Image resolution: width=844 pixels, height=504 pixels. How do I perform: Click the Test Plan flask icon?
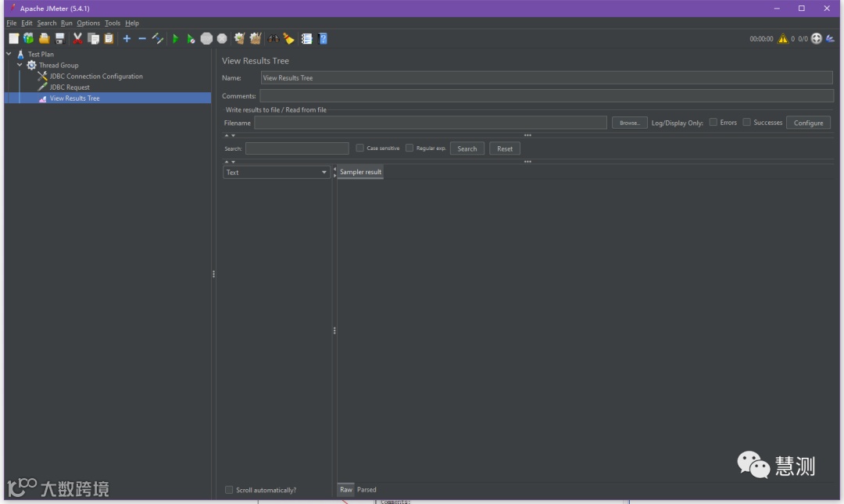coord(20,54)
